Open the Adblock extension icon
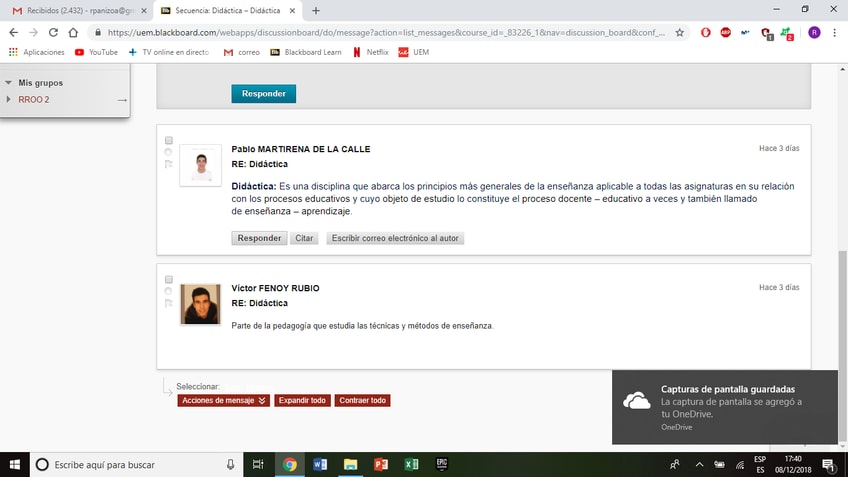 726,32
